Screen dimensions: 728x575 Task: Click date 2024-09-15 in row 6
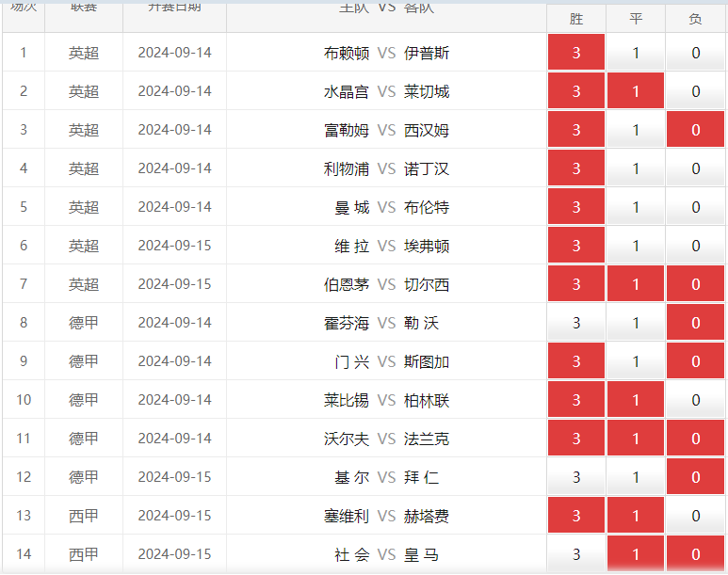(174, 245)
